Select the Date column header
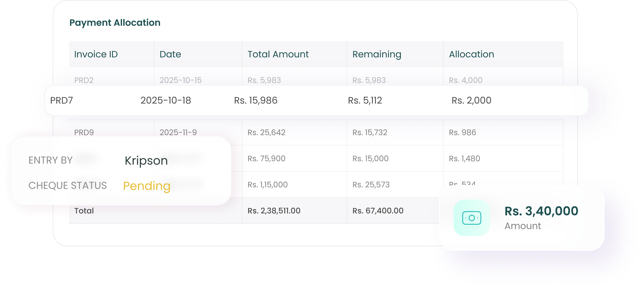Viewport: 644px width, 291px height. pos(170,54)
